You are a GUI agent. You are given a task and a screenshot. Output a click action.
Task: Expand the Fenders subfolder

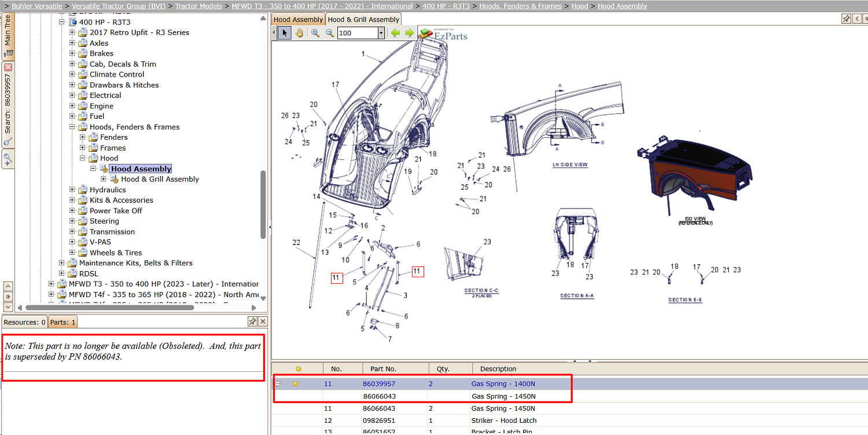pyautogui.click(x=83, y=137)
